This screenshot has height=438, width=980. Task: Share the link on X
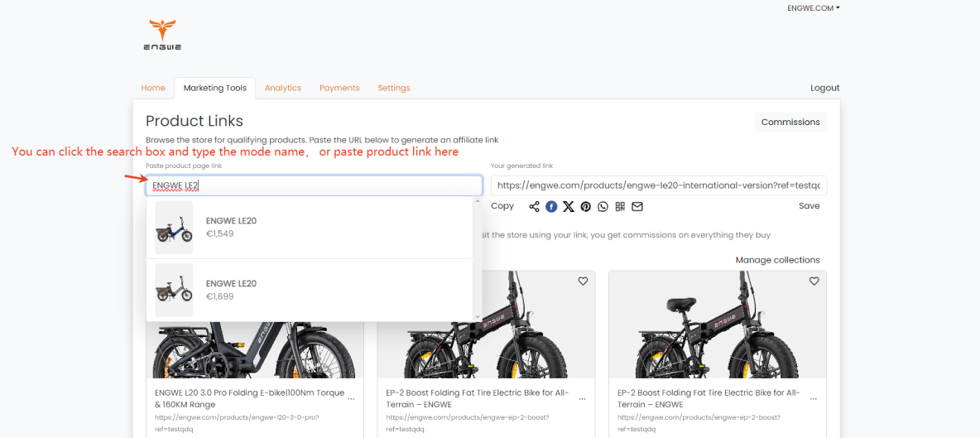tap(568, 207)
